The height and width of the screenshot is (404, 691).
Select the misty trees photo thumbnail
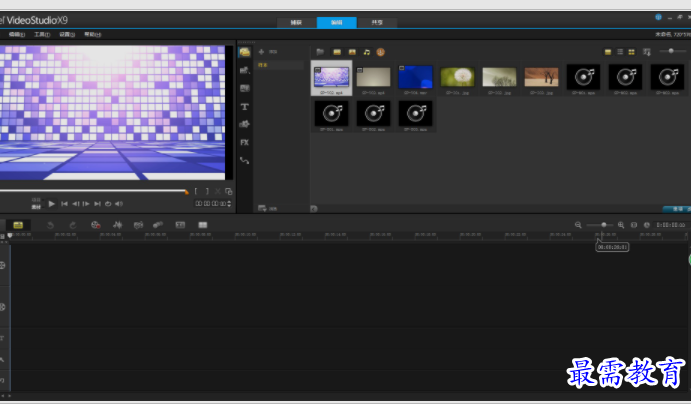click(499, 78)
